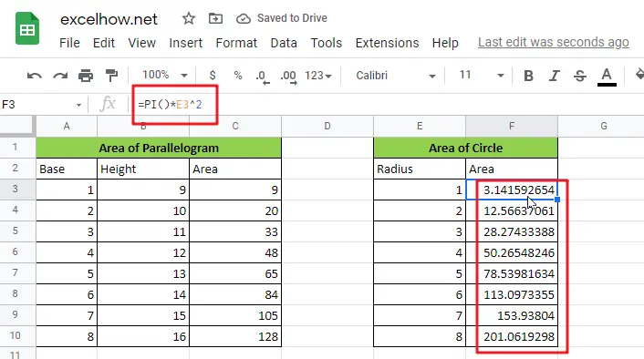The image size is (644, 359).
Task: Open the Extensions menu
Action: (387, 43)
